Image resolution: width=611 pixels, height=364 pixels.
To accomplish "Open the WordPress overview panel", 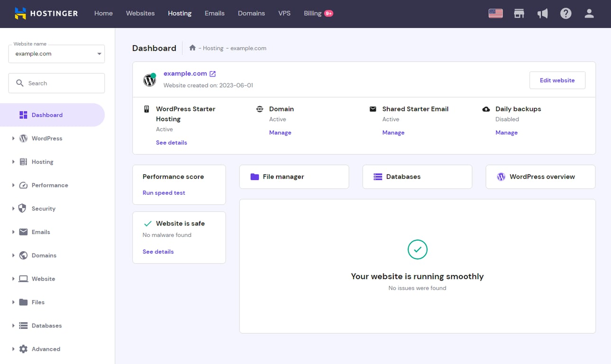I will click(540, 176).
